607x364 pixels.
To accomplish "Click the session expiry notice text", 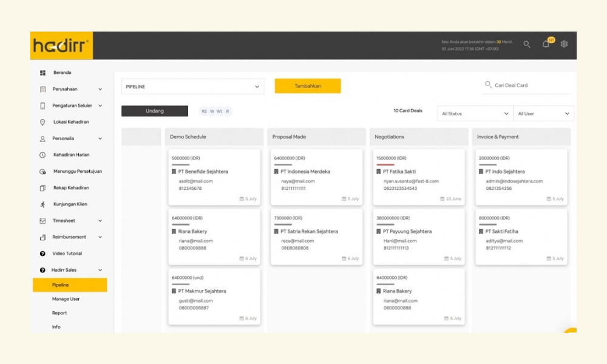I will click(x=477, y=42).
